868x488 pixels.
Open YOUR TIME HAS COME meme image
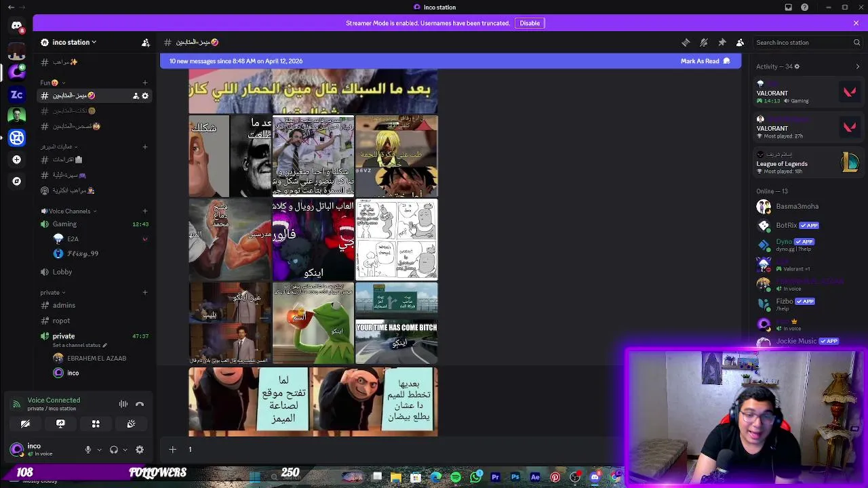(397, 342)
